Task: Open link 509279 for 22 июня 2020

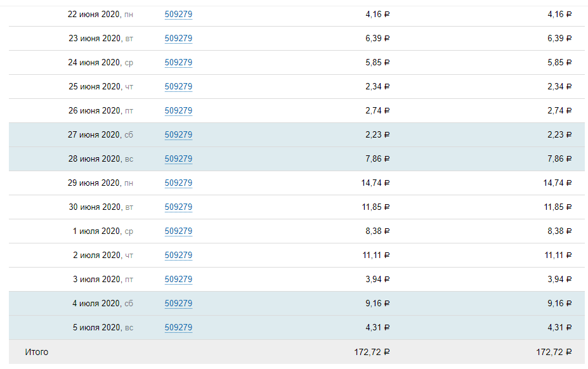Action: [178, 15]
